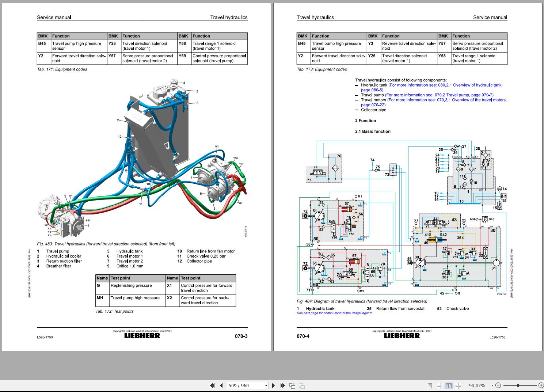Screen dimensions: 544x392
Task: Click the previous view icon
Action: 292,385
